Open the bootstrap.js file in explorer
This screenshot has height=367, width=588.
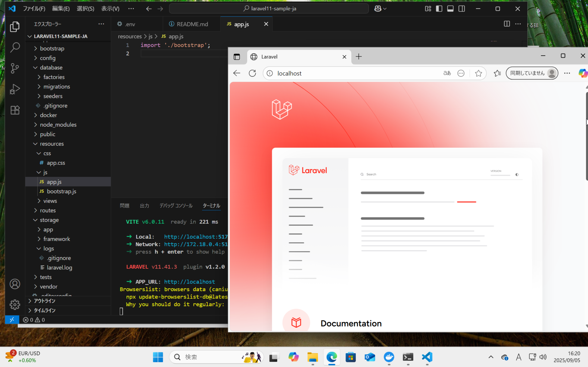click(x=61, y=191)
